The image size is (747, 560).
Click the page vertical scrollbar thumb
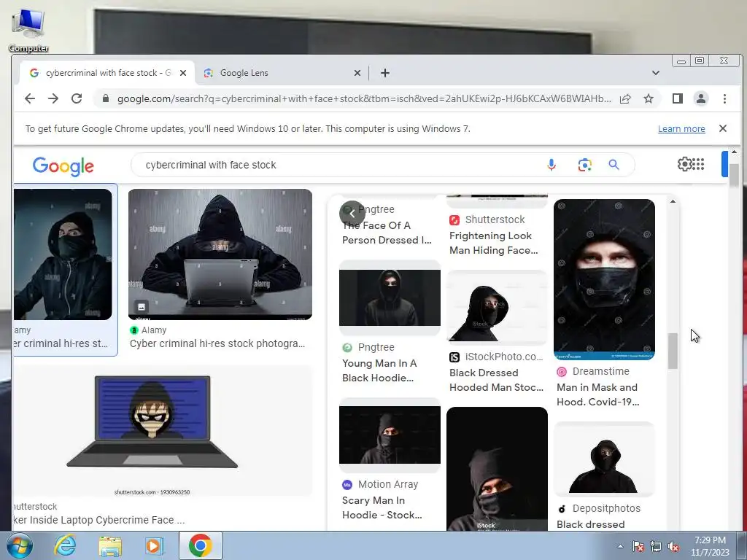click(x=734, y=176)
